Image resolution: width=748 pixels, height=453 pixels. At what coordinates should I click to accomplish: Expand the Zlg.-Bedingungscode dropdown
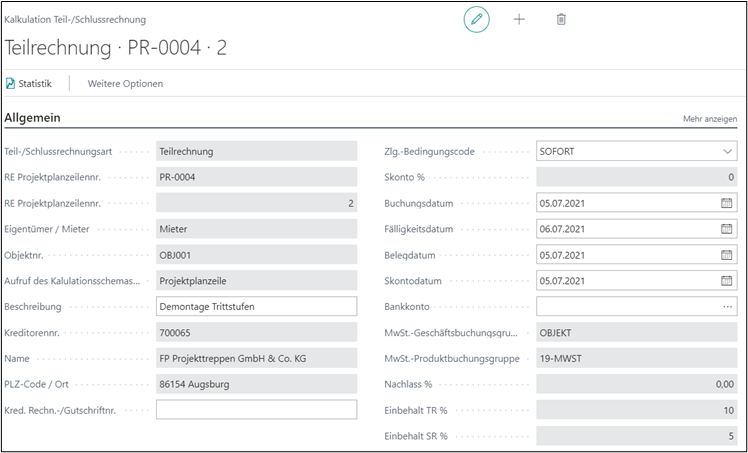coord(727,152)
